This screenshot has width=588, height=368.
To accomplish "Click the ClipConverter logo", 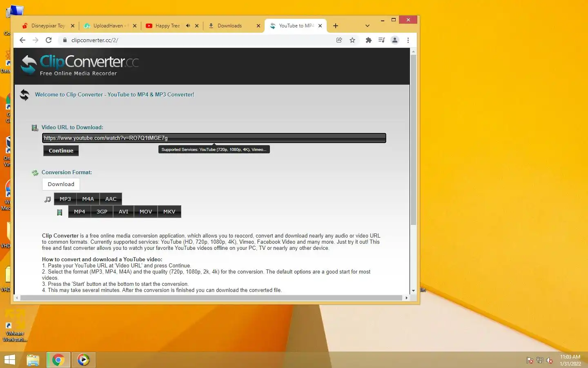I will click(x=80, y=65).
